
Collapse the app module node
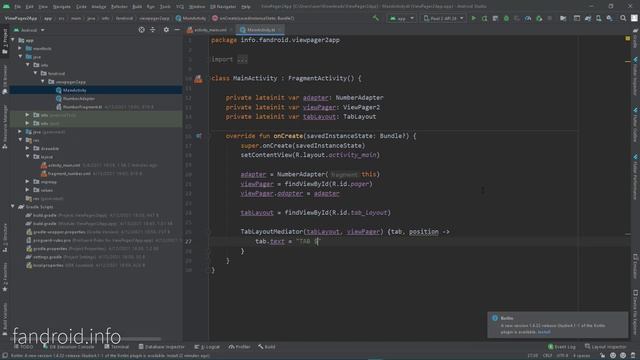click(x=13, y=40)
